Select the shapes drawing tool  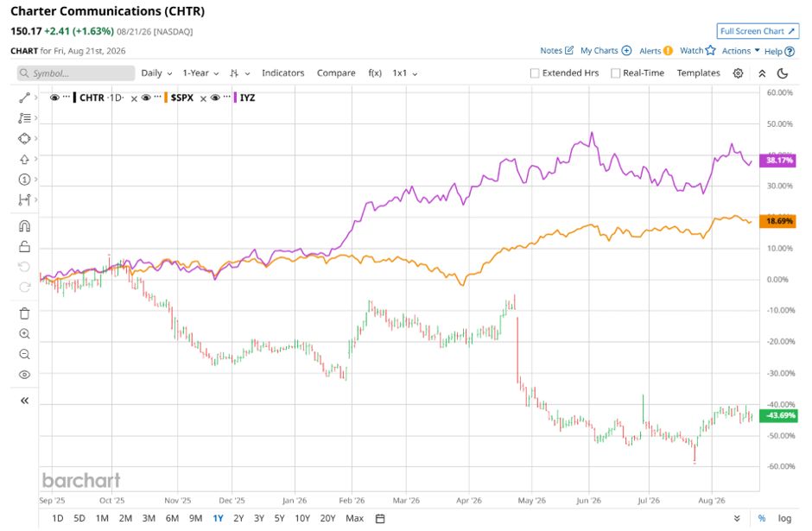pos(24,138)
